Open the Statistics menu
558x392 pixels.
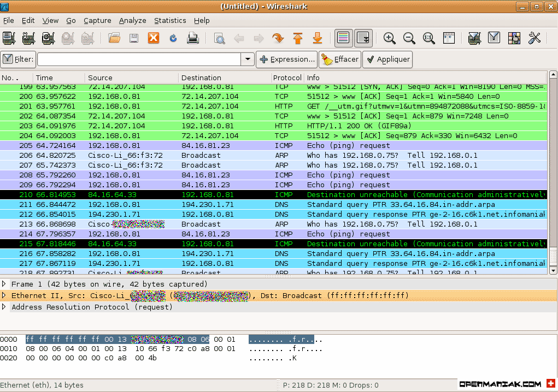(x=169, y=20)
